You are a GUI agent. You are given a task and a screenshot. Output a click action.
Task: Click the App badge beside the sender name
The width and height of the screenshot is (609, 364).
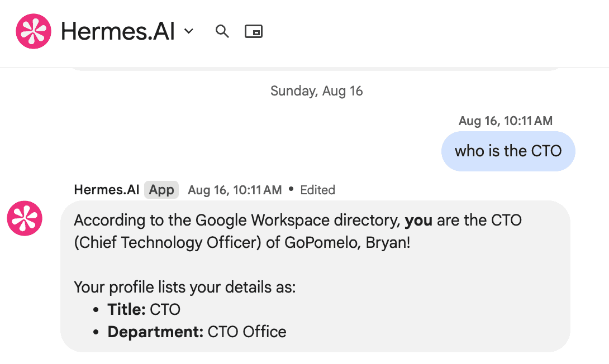pos(161,190)
